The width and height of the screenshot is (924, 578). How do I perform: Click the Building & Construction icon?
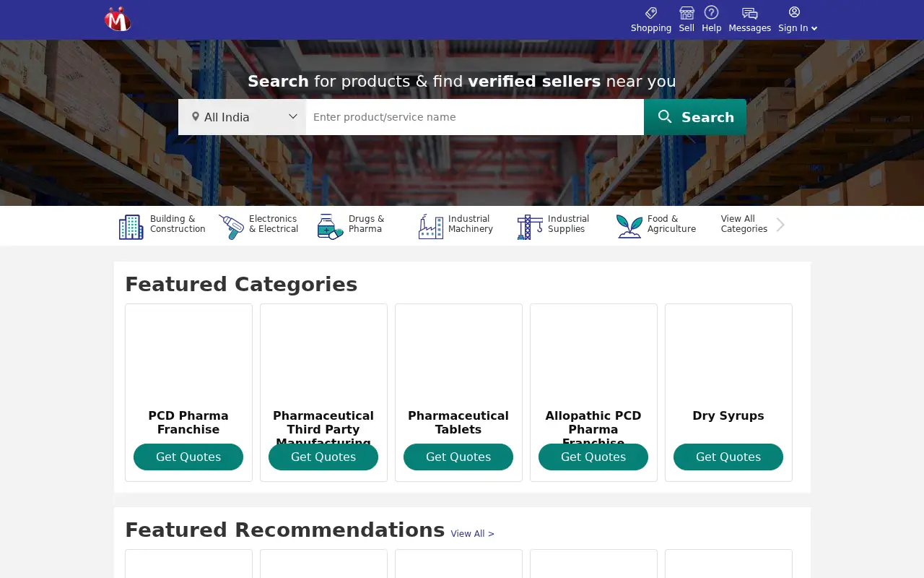(x=131, y=226)
